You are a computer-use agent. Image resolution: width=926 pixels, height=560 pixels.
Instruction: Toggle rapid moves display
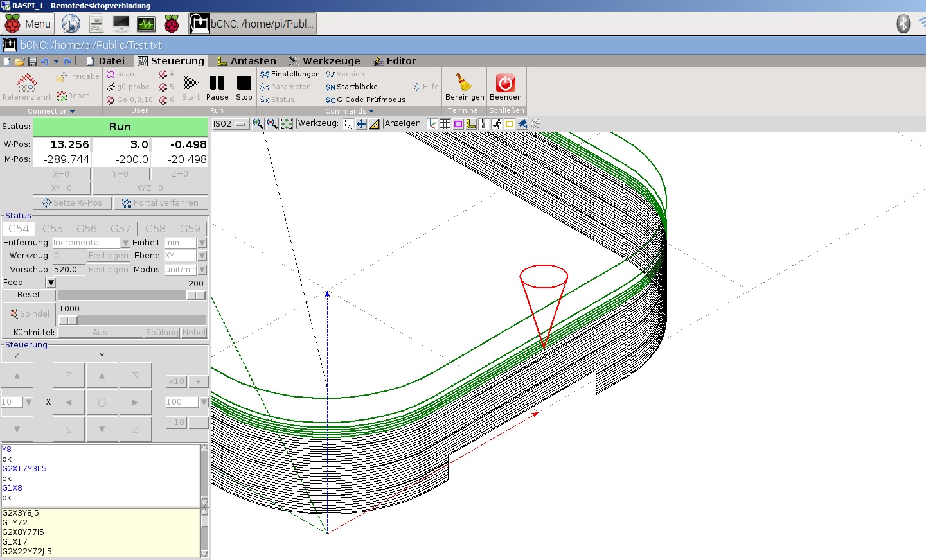tap(497, 123)
